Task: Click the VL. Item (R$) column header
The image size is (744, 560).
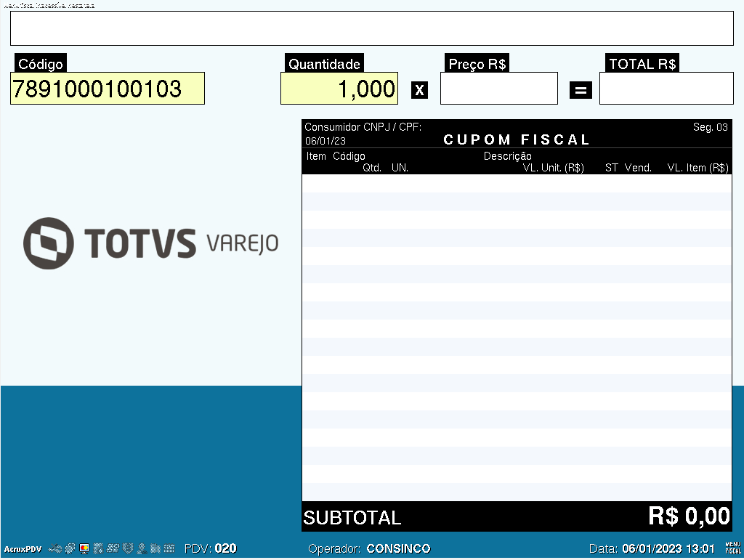Action: pyautogui.click(x=697, y=167)
